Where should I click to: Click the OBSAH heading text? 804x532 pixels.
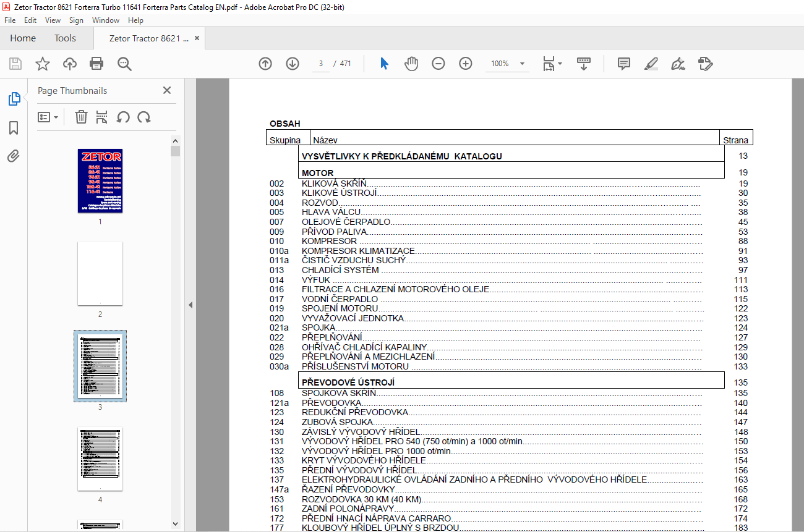285,124
